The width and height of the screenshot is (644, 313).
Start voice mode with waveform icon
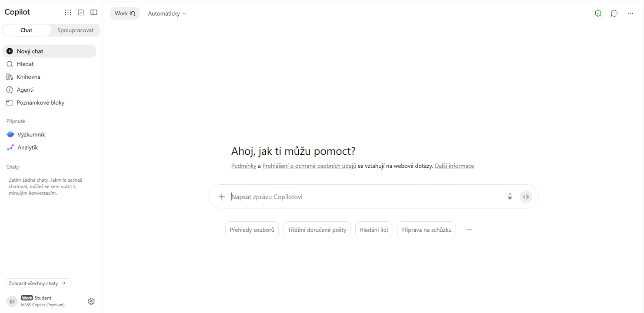tap(526, 197)
